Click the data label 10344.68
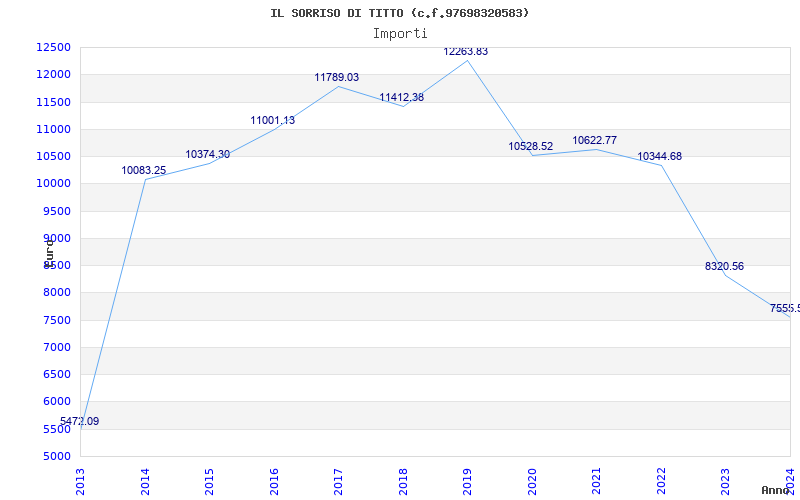 pyautogui.click(x=660, y=157)
